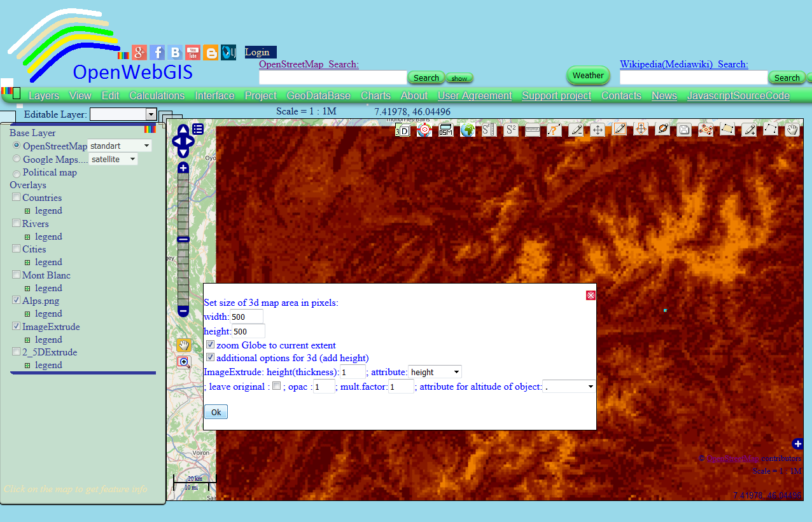Expand the Countries legend
Screen dimensions: 812x522
[x=27, y=210]
